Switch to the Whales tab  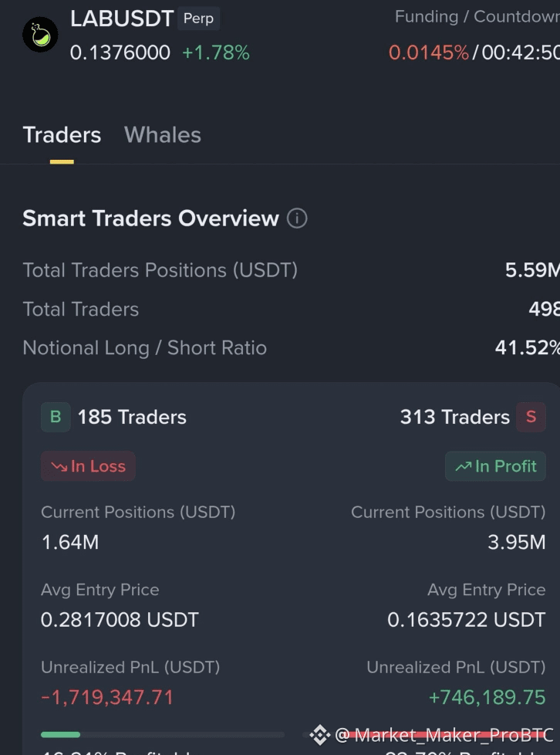point(163,135)
